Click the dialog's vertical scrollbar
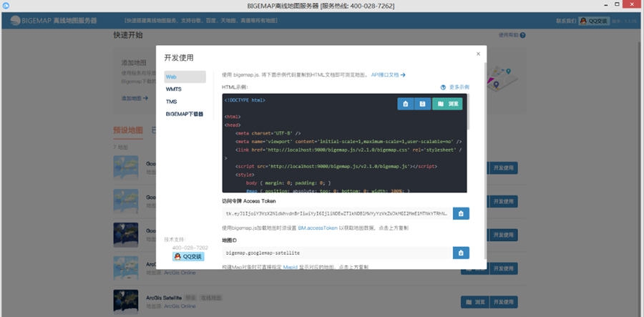 click(x=485, y=160)
